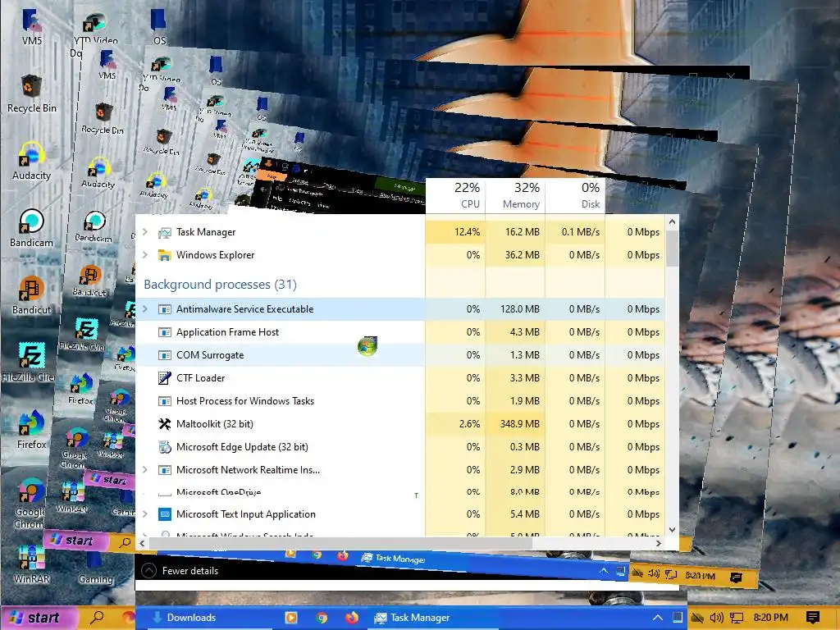Open the WinRAR desktop shortcut
840x630 pixels.
click(32, 564)
